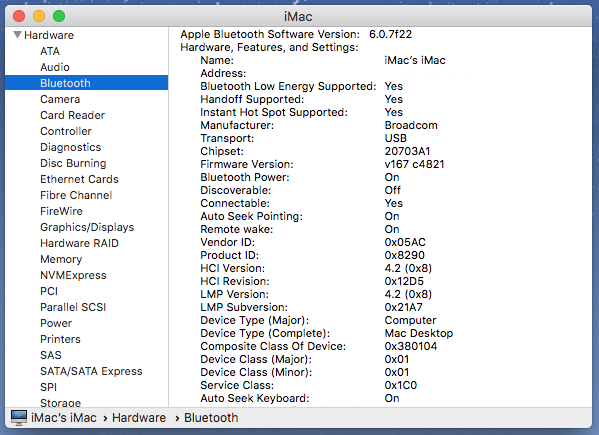Click the "Bluetooth Low Energy Supported:" label
Image resolution: width=599 pixels, height=435 pixels.
tap(288, 86)
